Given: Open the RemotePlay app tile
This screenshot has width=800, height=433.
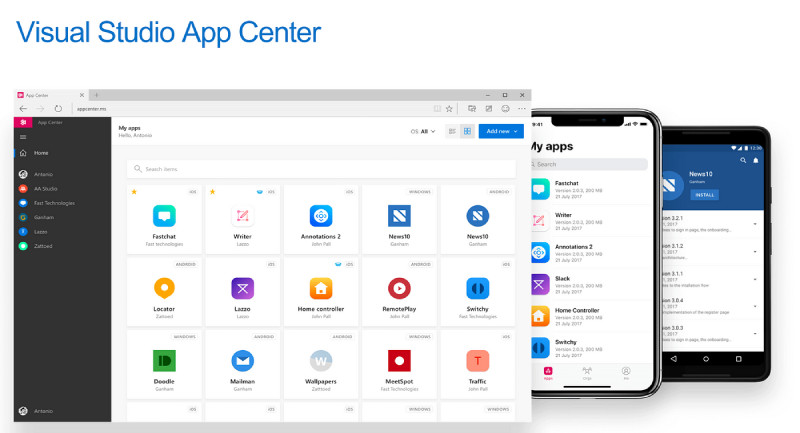Looking at the screenshot, I should 399,292.
